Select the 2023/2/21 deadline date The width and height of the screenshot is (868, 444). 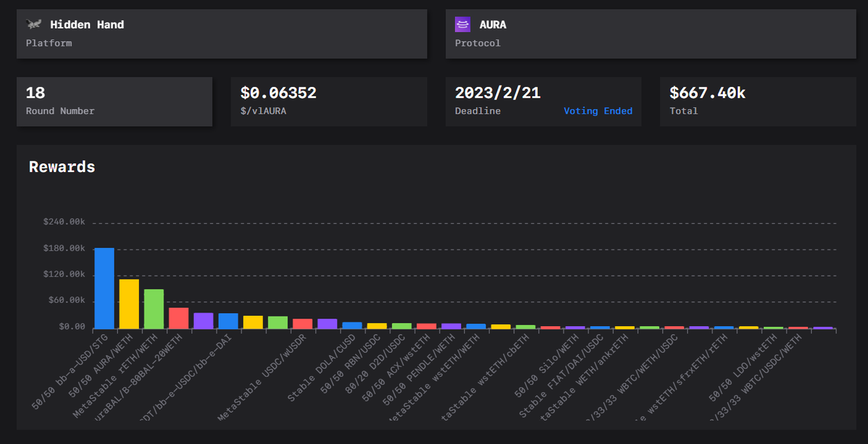497,93
